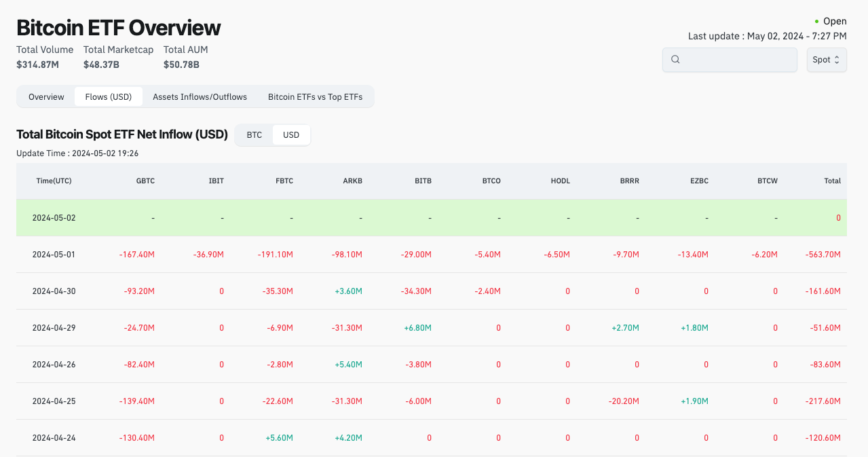Click Total value -563.70M
Image resolution: width=868 pixels, height=457 pixels.
(823, 255)
